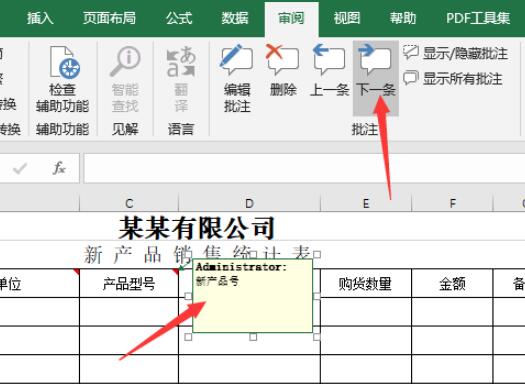Viewport: 525px width, 384px height.
Task: Click empty cell below 金额
Action: [x=452, y=312]
